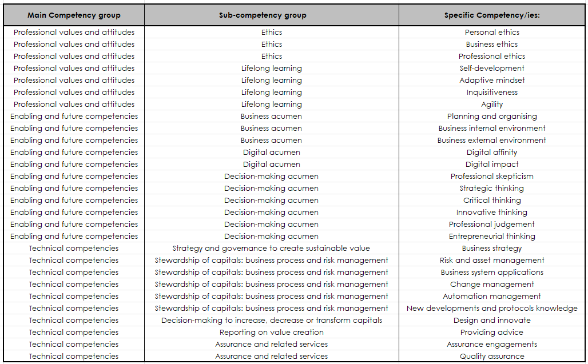Click the Professional skepticism cell
This screenshot has height=364, width=588.
pos(492,177)
